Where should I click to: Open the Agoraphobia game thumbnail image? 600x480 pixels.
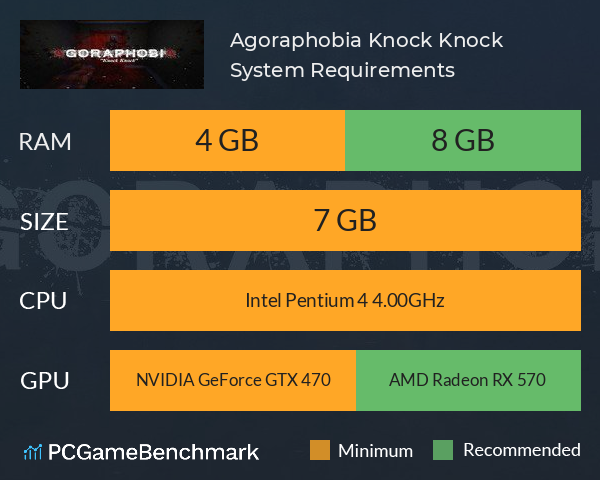pyautogui.click(x=112, y=54)
